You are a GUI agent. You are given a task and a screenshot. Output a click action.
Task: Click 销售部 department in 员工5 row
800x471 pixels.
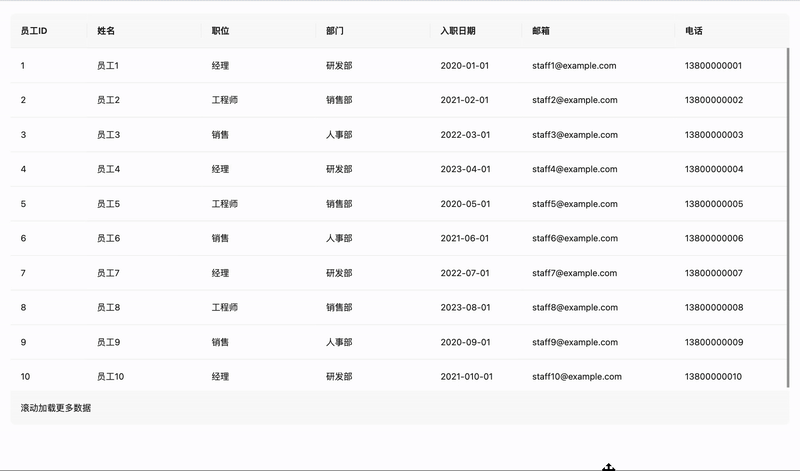pyautogui.click(x=339, y=204)
